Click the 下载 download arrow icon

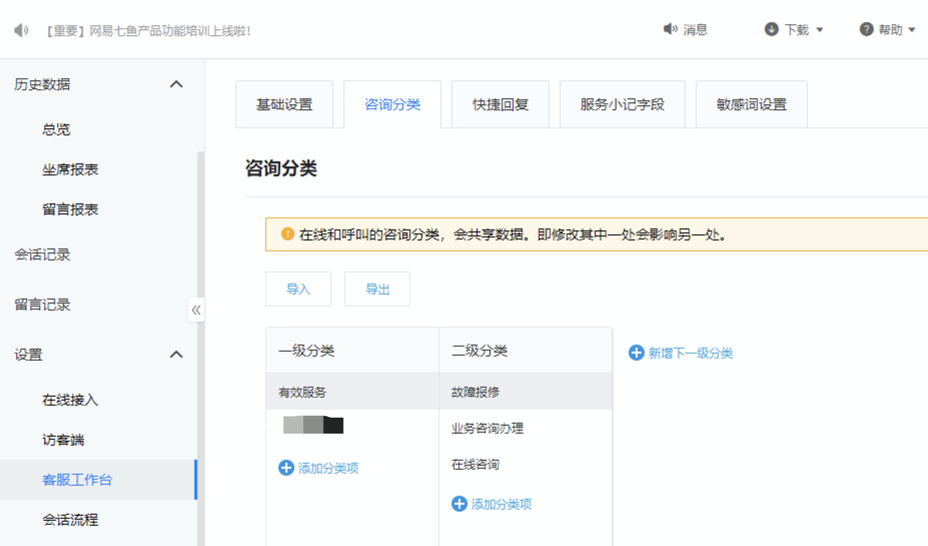(x=771, y=29)
